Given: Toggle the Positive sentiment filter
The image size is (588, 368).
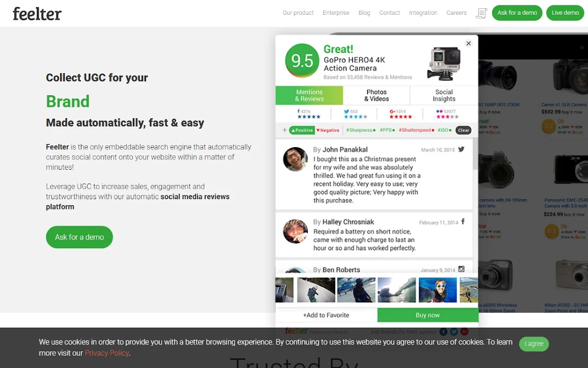Looking at the screenshot, I should (302, 130).
